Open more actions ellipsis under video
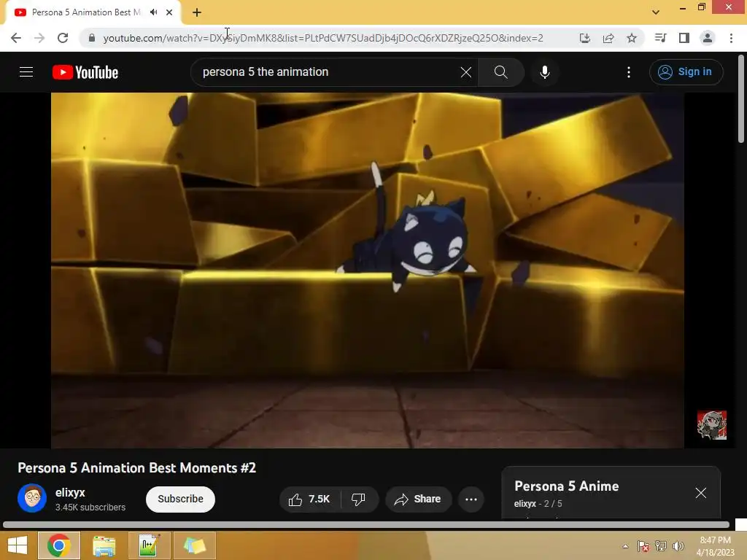Screen dimensions: 747x560 tap(471, 499)
